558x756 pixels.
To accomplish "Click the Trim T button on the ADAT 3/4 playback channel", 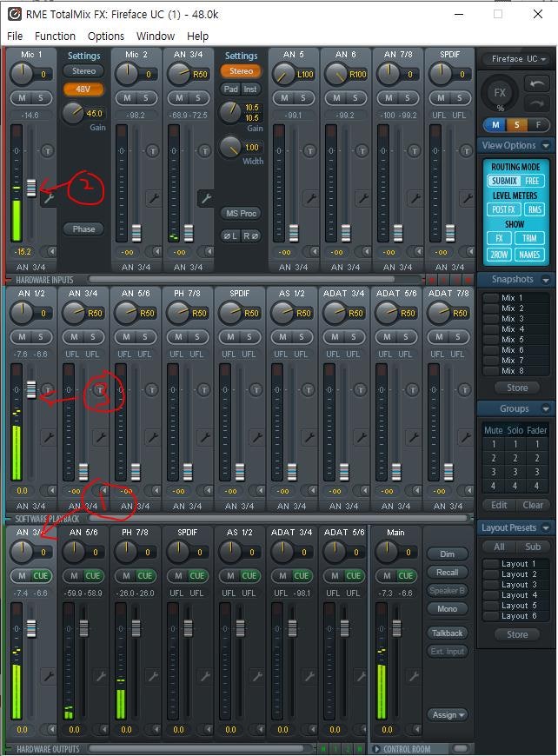I will coord(360,389).
